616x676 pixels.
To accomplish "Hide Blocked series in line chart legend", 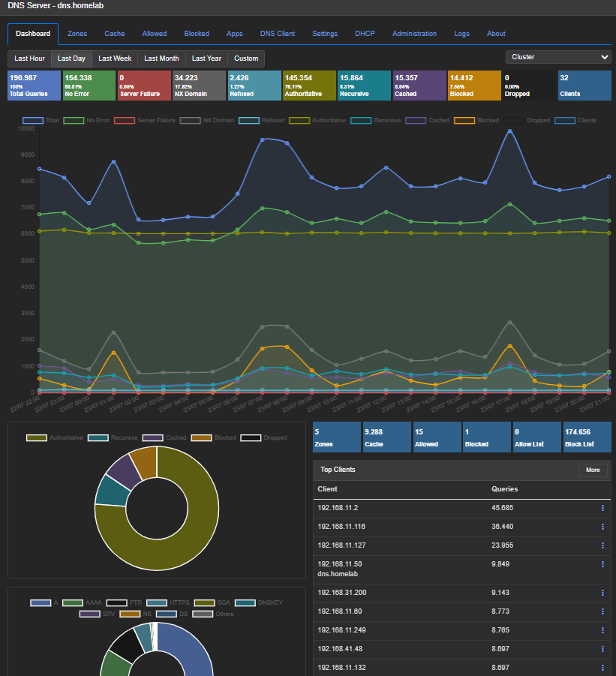I will 476,120.
